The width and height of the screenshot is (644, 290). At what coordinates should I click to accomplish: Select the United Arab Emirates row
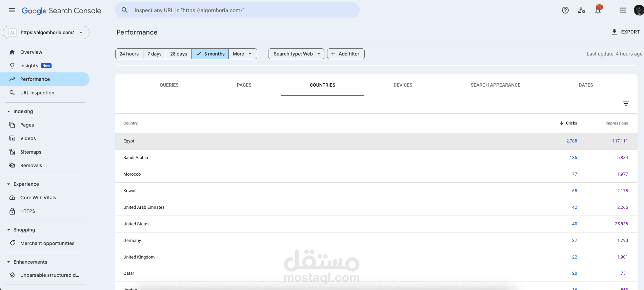(376, 207)
